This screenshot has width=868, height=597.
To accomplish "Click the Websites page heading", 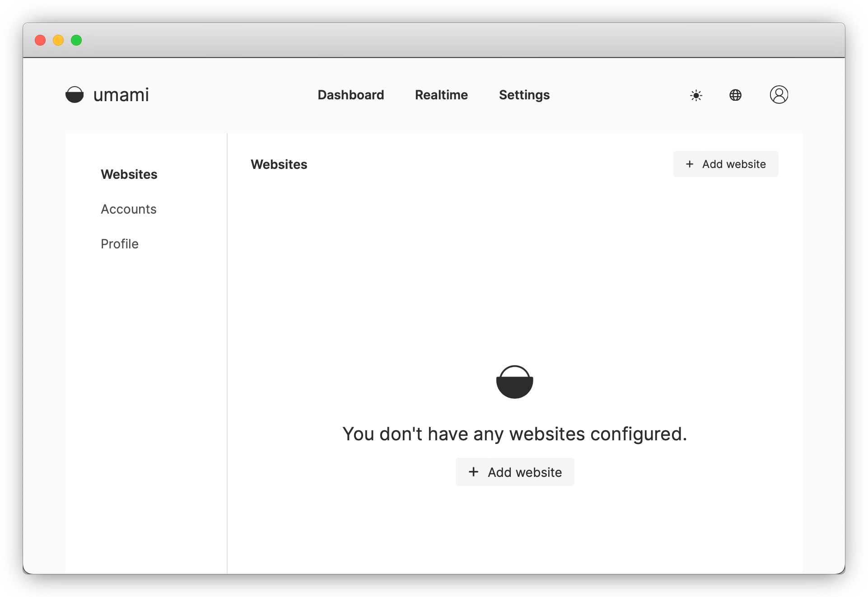I will coord(279,164).
